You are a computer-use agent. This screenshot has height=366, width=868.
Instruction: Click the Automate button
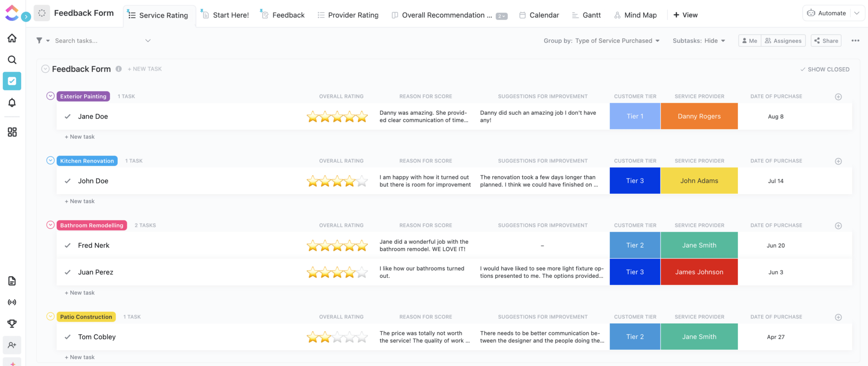point(827,13)
